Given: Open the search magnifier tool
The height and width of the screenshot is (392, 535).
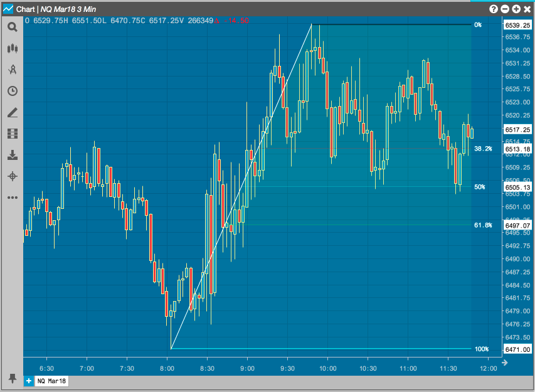Looking at the screenshot, I should pos(13,27).
